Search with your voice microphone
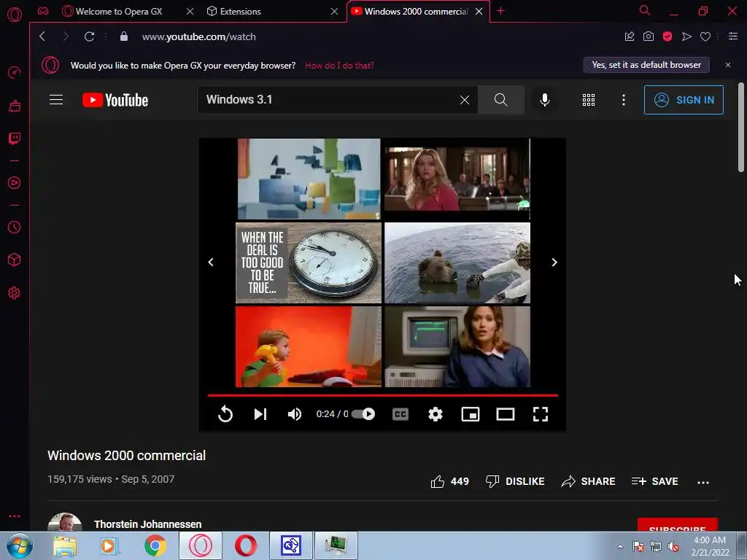 [545, 99]
